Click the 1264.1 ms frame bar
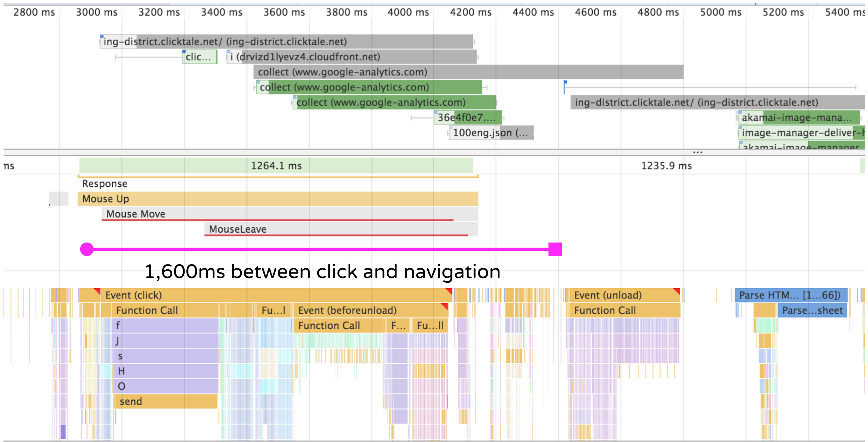868x442 pixels. click(x=276, y=166)
